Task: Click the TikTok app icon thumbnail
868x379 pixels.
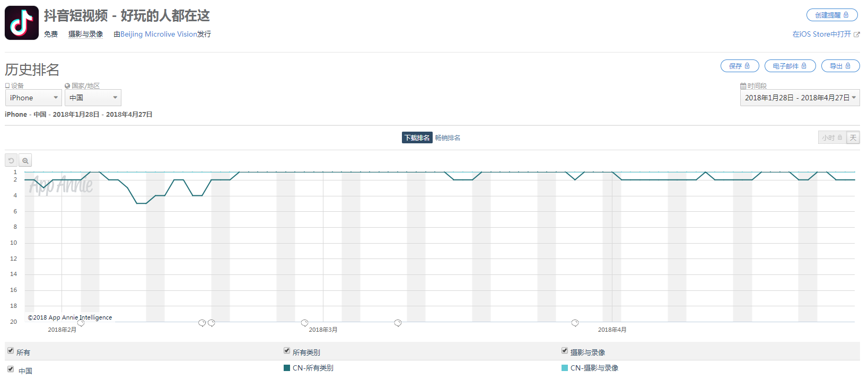Action: [22, 23]
